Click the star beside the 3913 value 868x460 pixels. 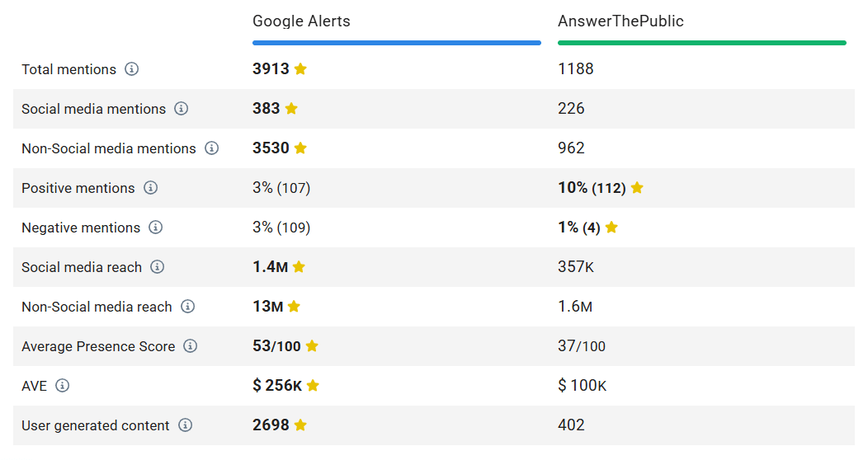tap(300, 69)
